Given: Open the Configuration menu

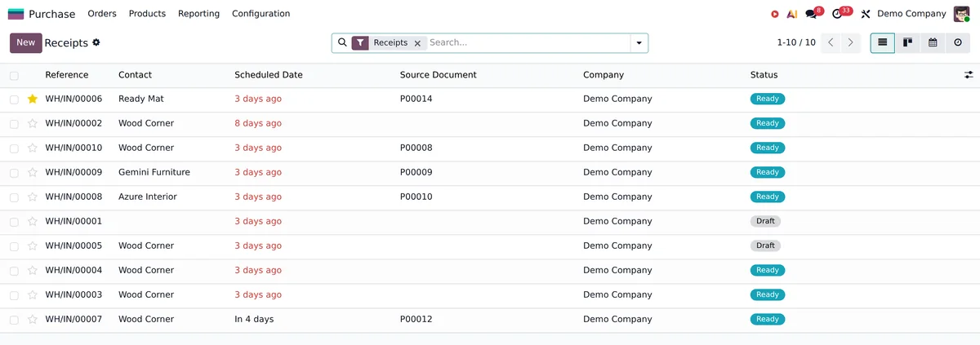Looking at the screenshot, I should point(261,14).
